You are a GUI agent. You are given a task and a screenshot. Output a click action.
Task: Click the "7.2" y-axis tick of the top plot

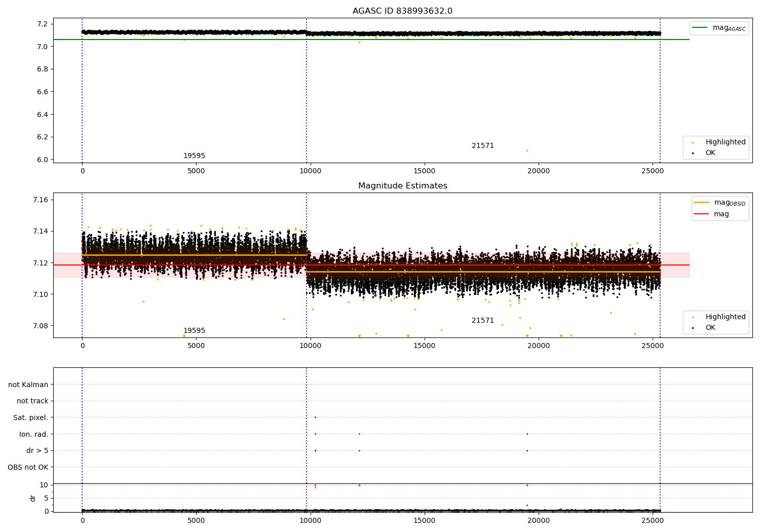pos(43,24)
